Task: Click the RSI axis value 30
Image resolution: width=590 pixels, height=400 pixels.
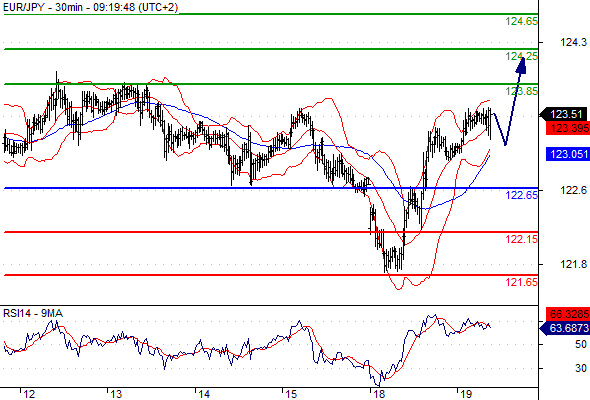Action: (x=581, y=368)
